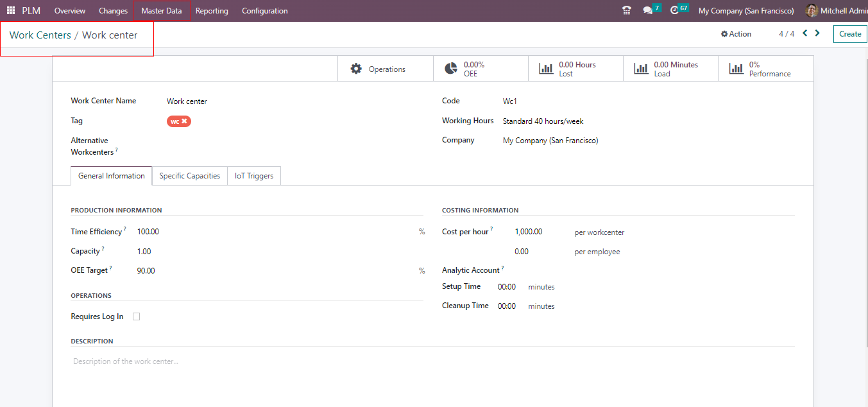Open the conversations chat icon
Image resolution: width=868 pixels, height=407 pixels.
click(648, 11)
